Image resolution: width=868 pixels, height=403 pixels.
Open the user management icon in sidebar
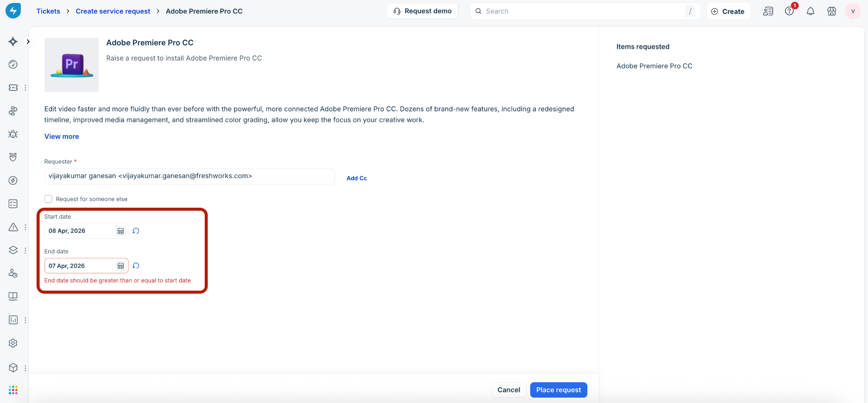pos(13,273)
